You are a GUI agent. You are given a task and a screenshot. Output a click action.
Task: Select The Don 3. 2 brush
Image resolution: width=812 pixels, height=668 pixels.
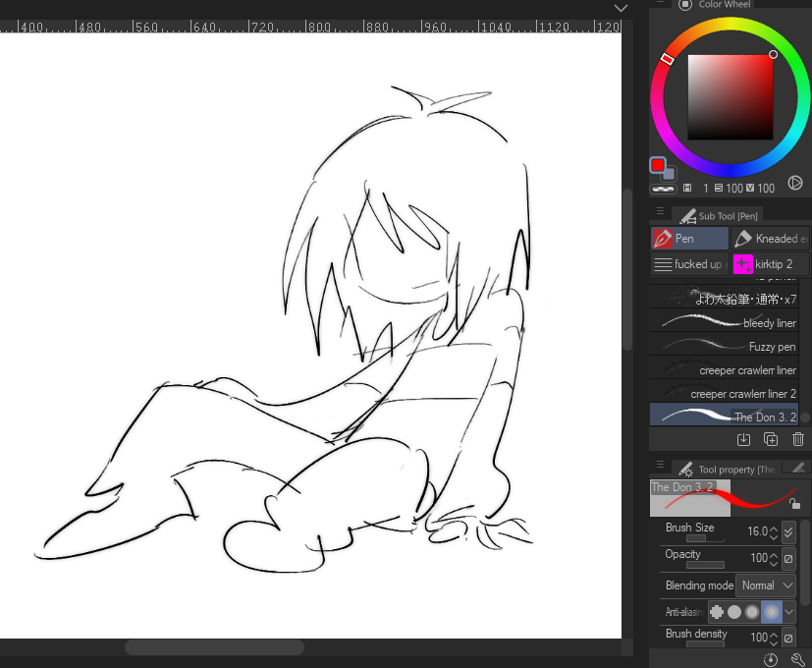point(724,417)
